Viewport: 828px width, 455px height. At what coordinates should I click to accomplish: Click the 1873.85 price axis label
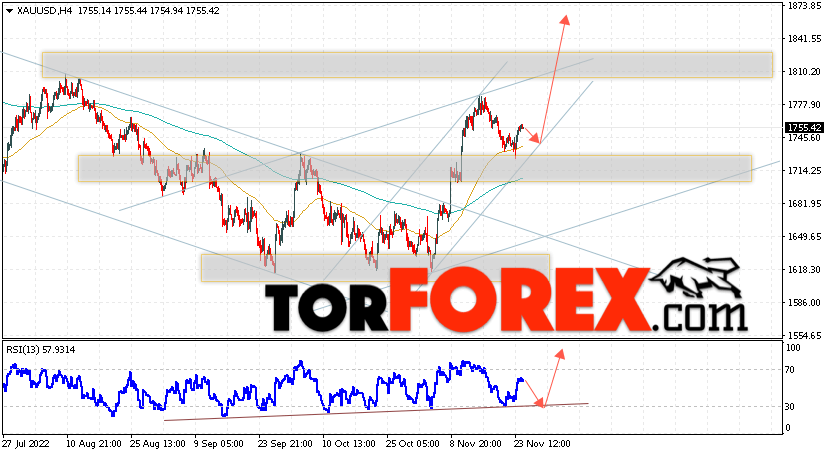coord(804,6)
